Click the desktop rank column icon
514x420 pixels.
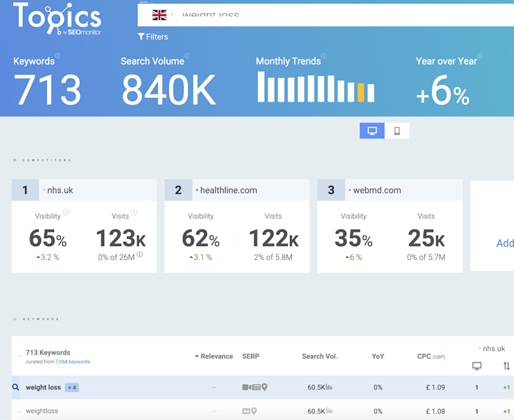click(477, 366)
